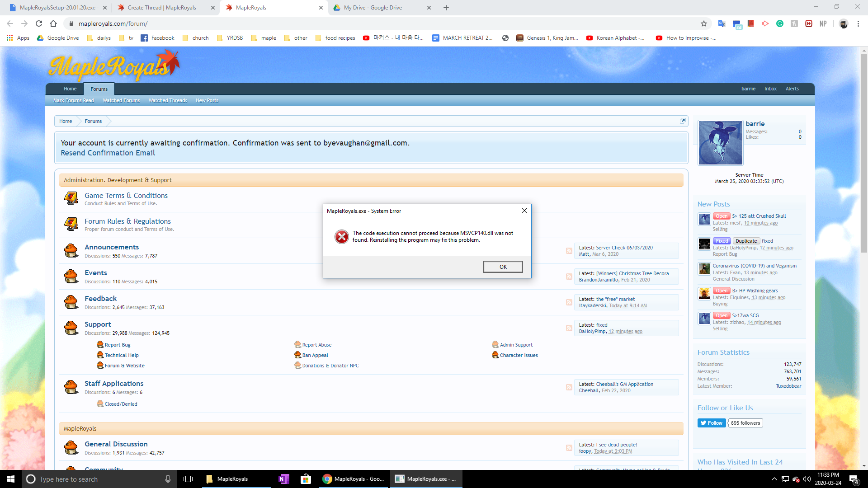Switch to the MapleRoyalsSetup download tab
The width and height of the screenshot is (868, 488).
[57, 8]
